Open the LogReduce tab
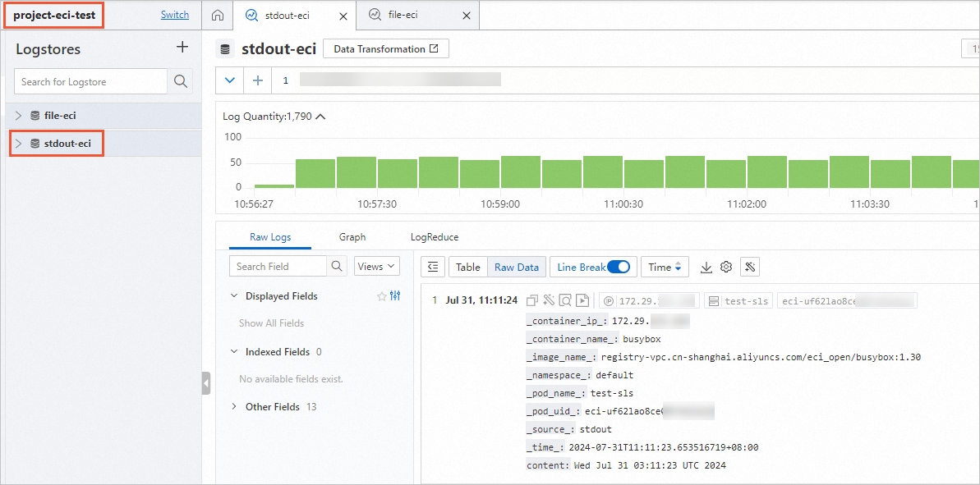This screenshot has width=980, height=485. click(x=435, y=237)
